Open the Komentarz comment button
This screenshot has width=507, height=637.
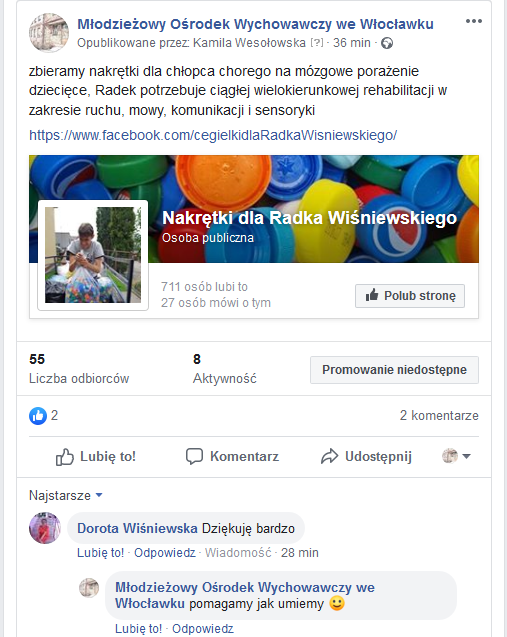point(232,457)
